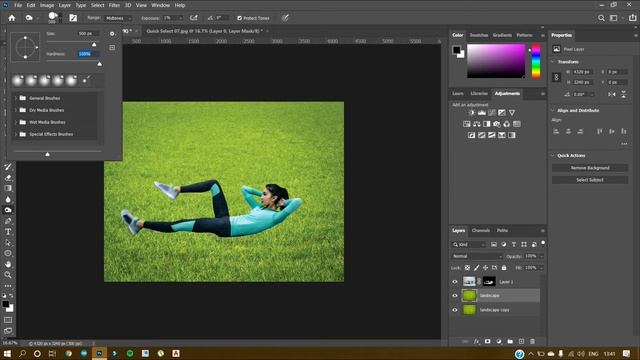Add a Photo Filter adjustment

coord(497,124)
